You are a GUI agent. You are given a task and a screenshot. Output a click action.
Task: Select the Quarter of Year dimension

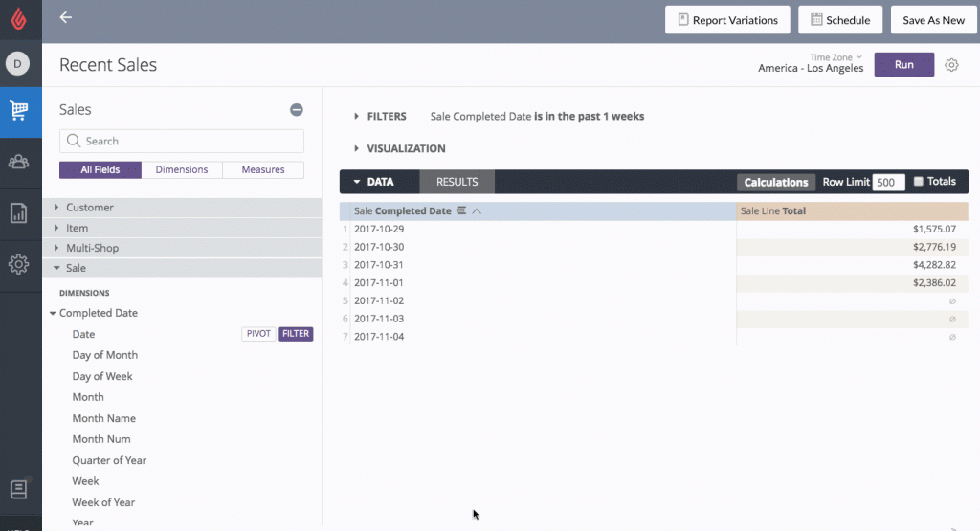coord(109,460)
